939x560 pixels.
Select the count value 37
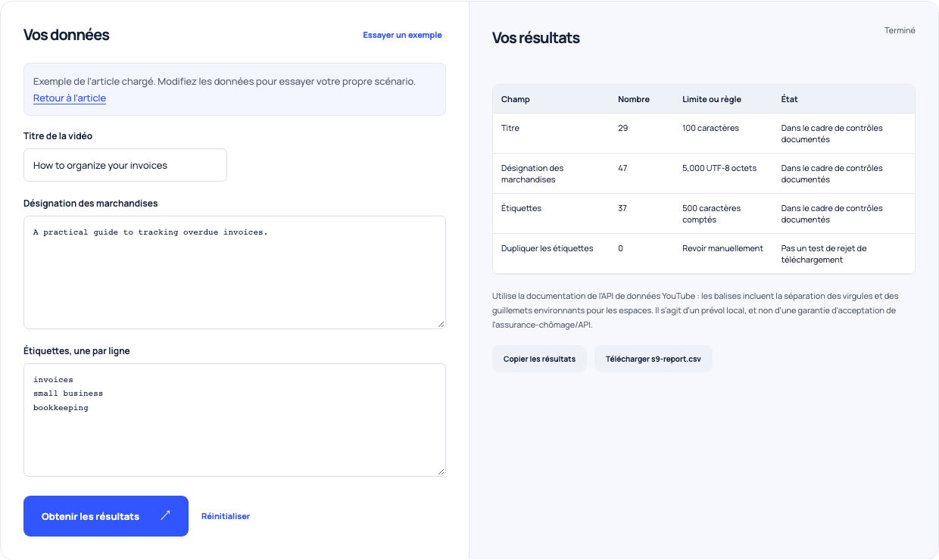[x=622, y=208]
